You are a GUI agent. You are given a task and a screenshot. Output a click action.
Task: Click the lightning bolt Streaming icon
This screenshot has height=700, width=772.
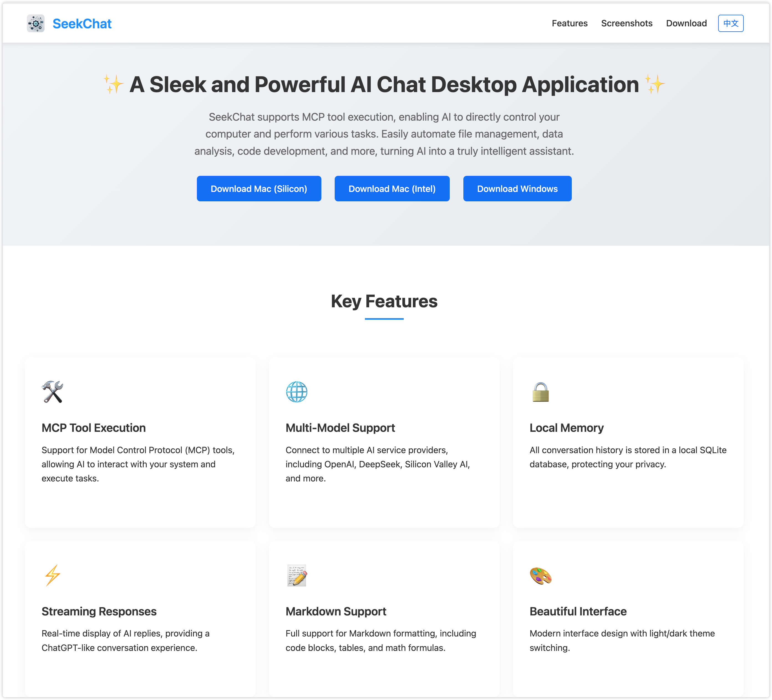(x=52, y=575)
